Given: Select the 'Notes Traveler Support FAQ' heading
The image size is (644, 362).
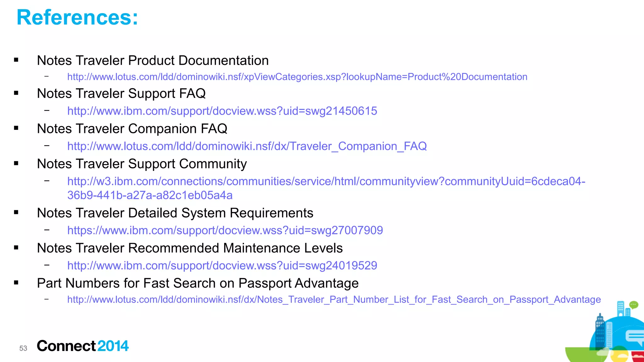Looking at the screenshot, I should click(121, 93).
